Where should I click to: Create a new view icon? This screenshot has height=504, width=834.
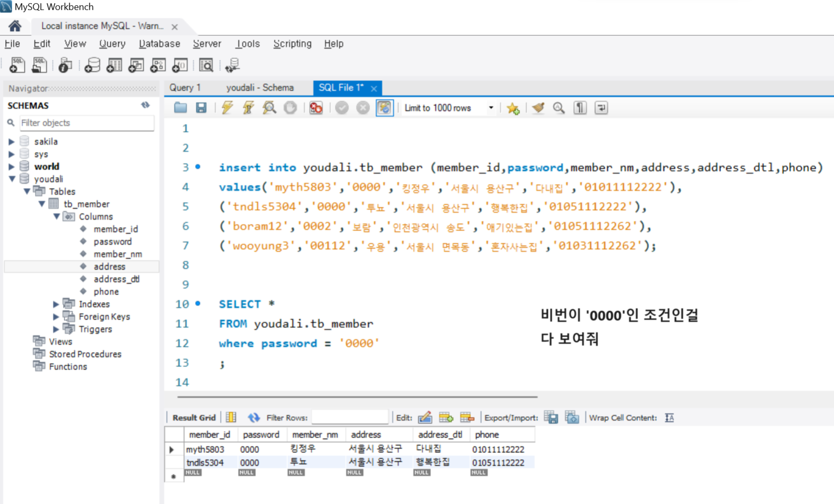pyautogui.click(x=136, y=65)
